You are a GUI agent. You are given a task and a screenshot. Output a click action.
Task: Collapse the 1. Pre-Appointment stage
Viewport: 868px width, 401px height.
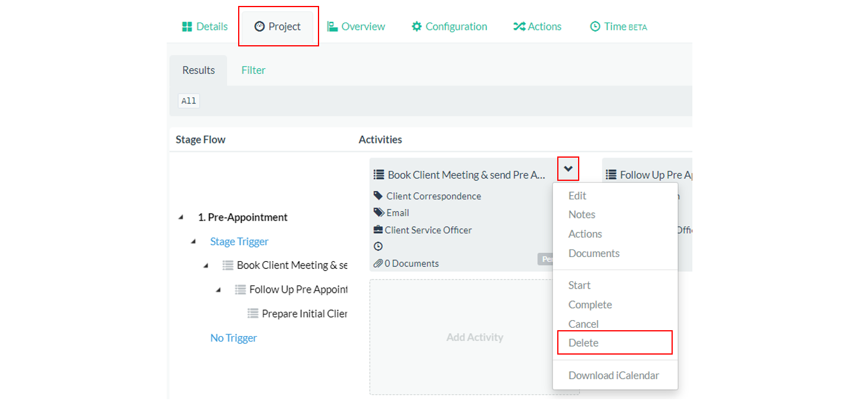pyautogui.click(x=181, y=218)
